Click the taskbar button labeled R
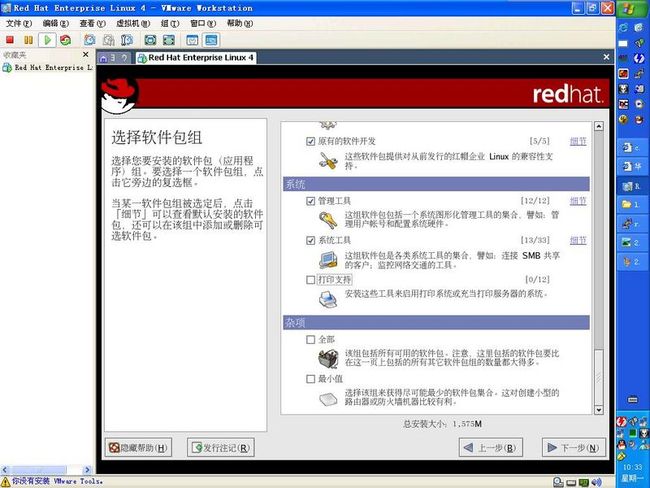 (631, 186)
